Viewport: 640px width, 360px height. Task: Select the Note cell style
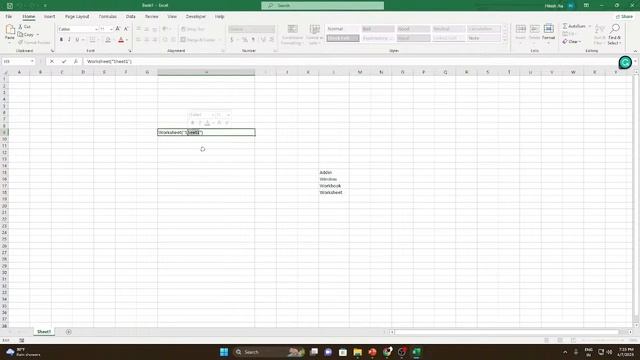pos(484,38)
